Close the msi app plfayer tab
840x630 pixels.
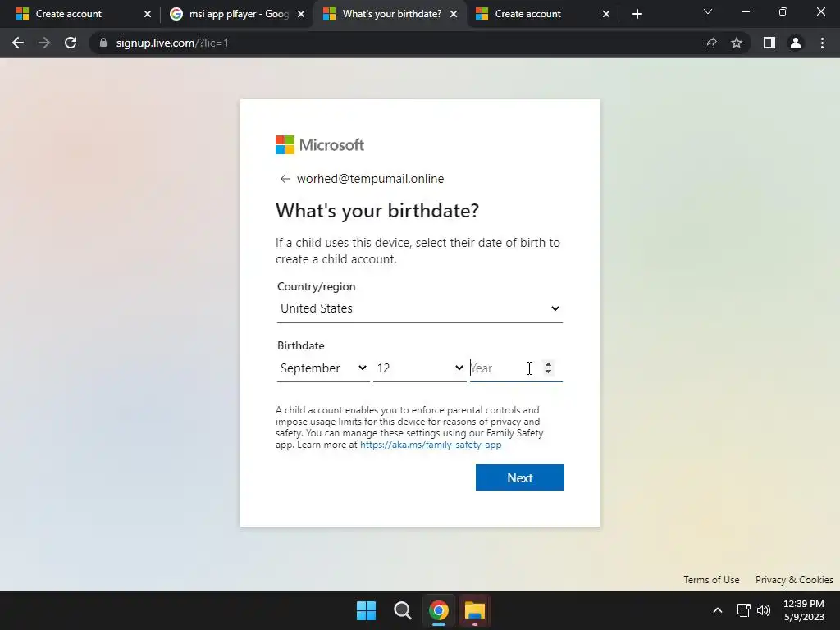coord(301,14)
